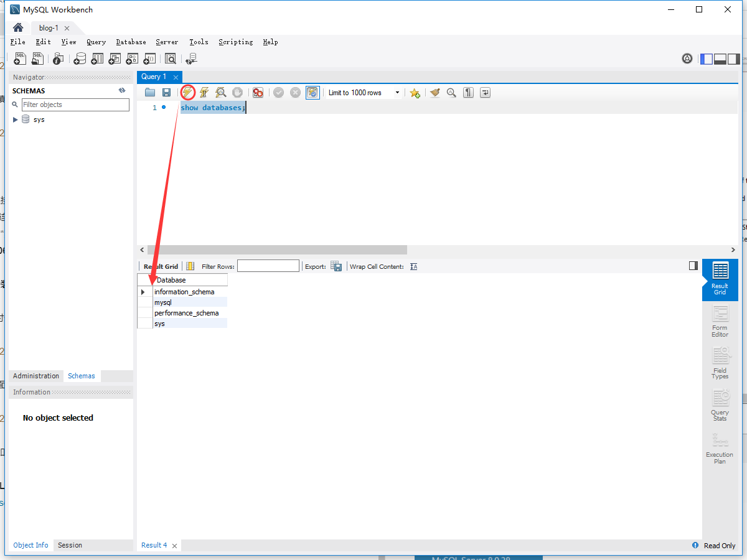
Task: Export recordset to external file icon
Action: tap(336, 266)
